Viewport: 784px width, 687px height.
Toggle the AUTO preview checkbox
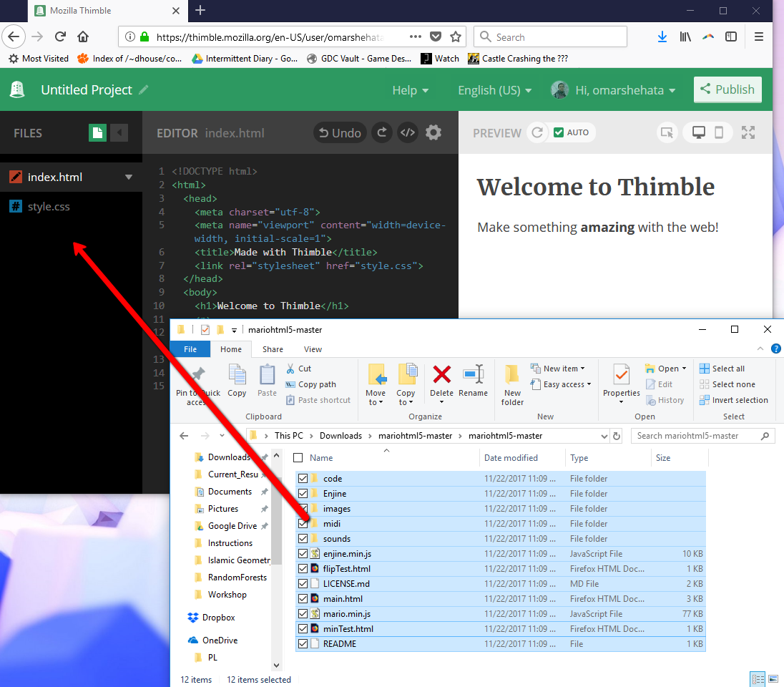[559, 132]
